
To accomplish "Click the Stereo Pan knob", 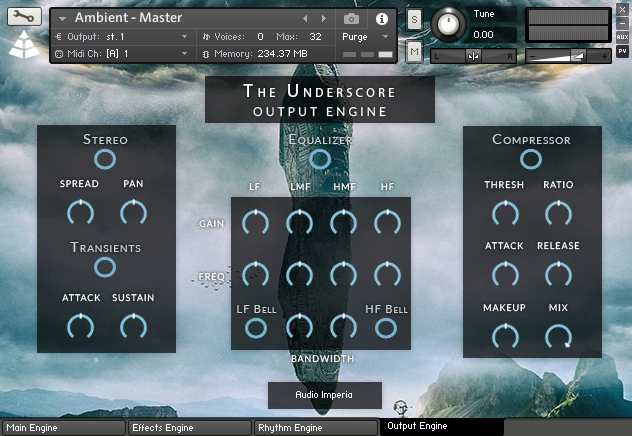I will (x=133, y=212).
